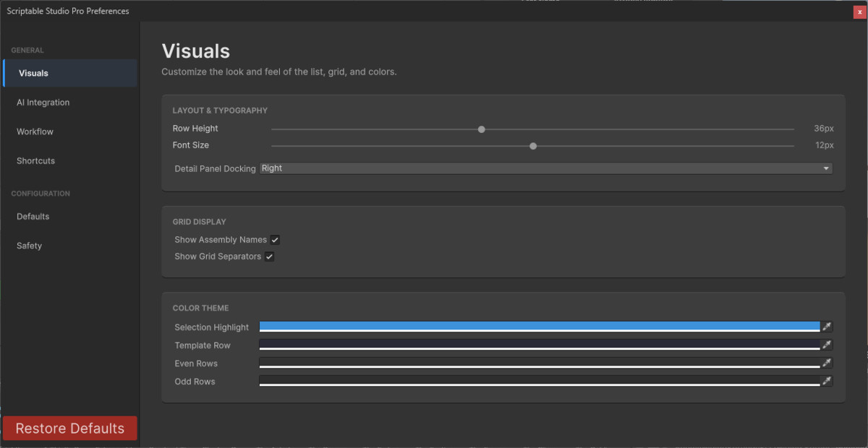Select Defaults under Configuration
This screenshot has width=868, height=448.
pyautogui.click(x=33, y=216)
